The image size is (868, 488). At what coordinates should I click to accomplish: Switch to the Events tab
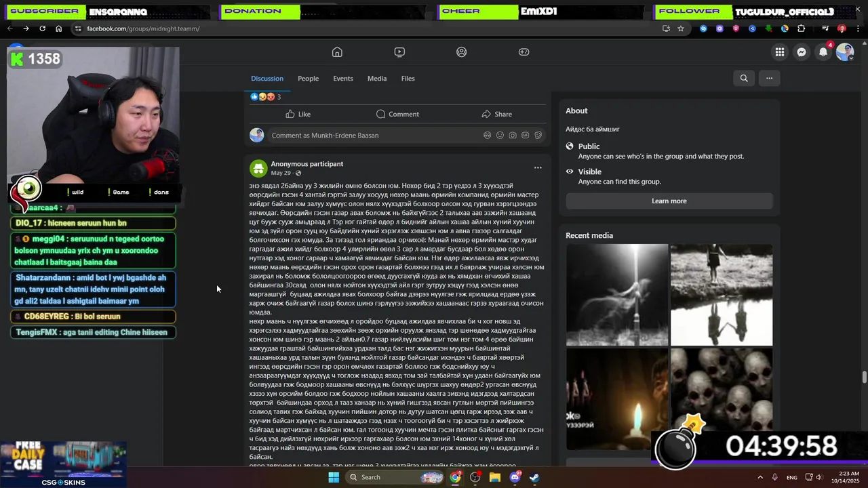343,79
